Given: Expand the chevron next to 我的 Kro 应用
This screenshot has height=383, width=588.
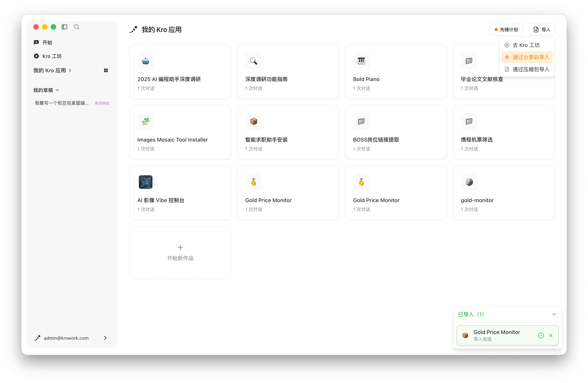Looking at the screenshot, I should point(70,70).
